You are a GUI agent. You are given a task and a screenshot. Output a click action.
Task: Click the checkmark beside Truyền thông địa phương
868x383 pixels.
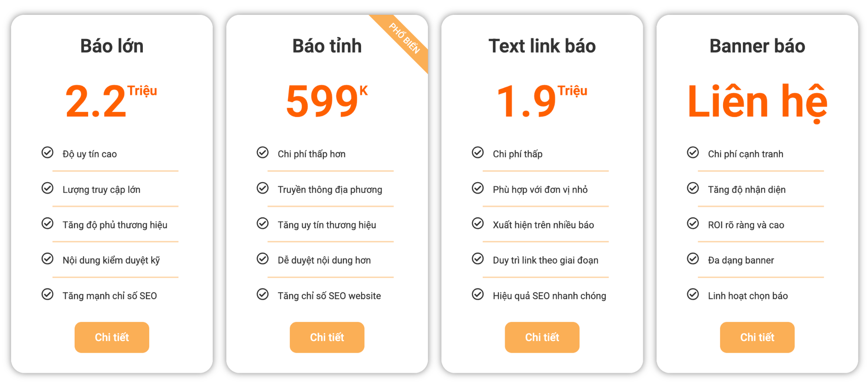263,188
